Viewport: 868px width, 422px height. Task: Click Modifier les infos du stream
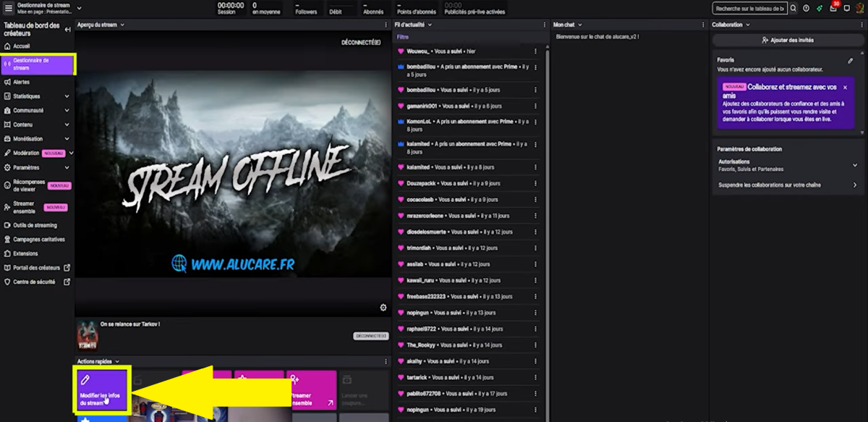101,389
